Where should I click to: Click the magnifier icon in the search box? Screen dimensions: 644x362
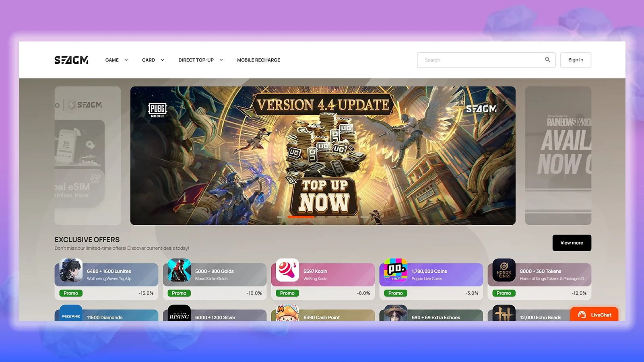point(547,60)
